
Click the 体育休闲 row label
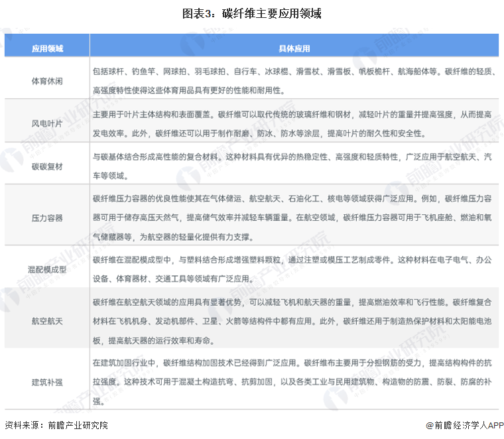[47, 81]
